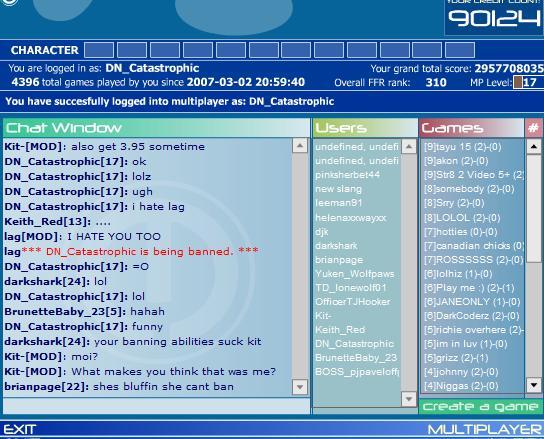Click the games list scrollbar thumb

(534, 208)
